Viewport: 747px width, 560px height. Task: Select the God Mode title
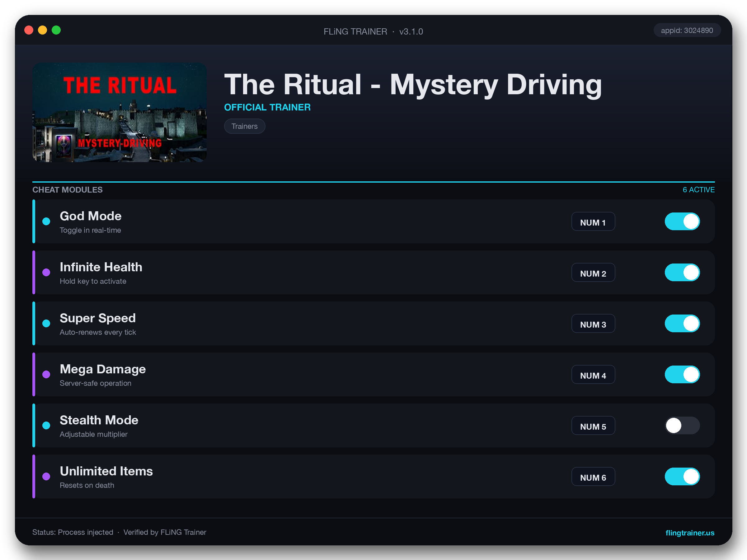[x=91, y=216]
